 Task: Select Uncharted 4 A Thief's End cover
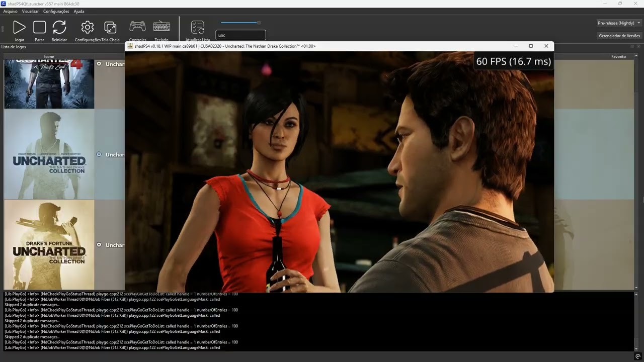click(49, 84)
